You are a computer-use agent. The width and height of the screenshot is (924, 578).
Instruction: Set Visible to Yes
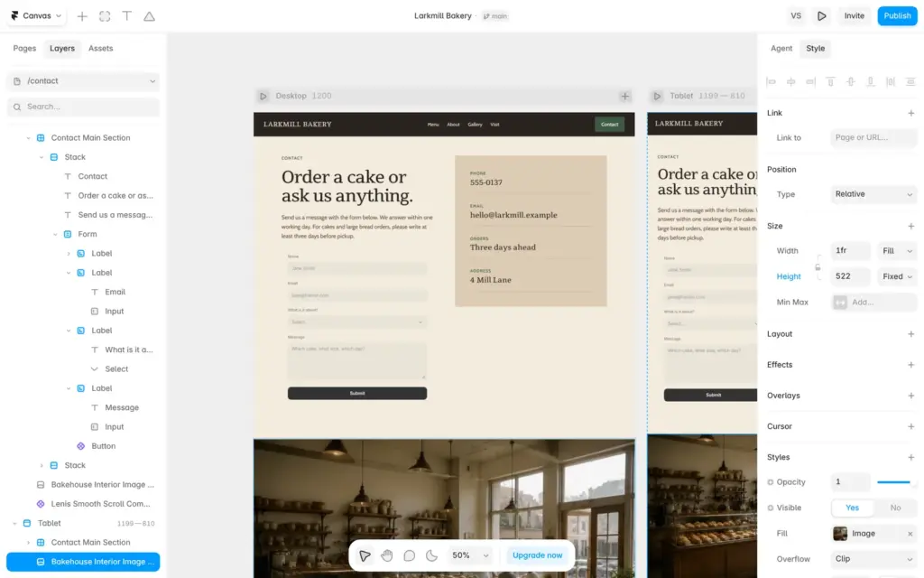tap(852, 508)
